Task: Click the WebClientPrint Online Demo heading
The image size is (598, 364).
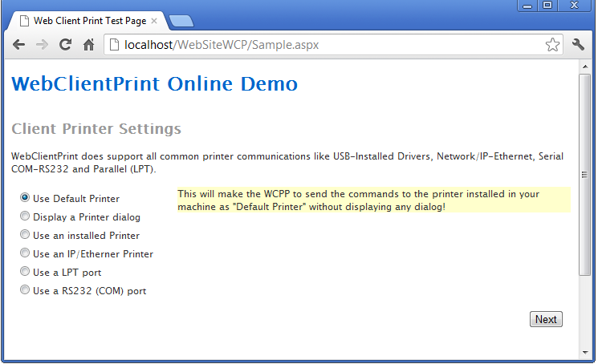Action: pos(154,83)
